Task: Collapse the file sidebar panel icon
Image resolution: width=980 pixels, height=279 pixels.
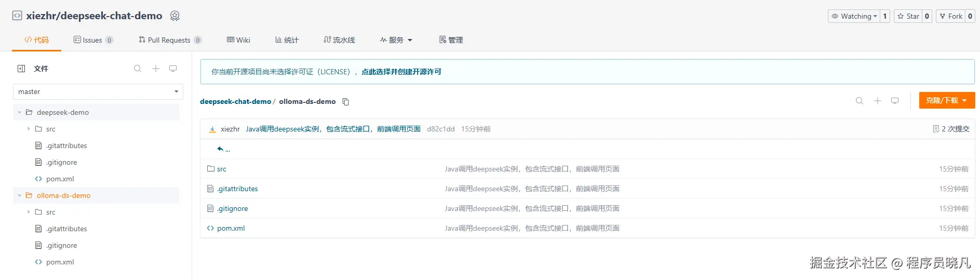Action: click(21, 69)
